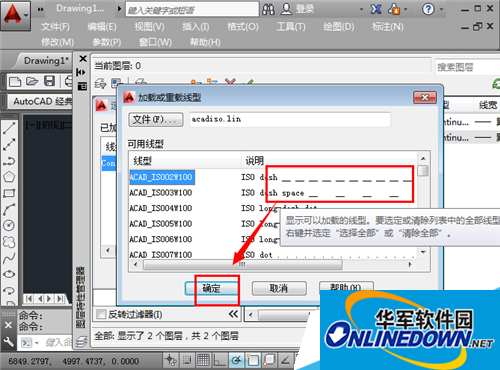Select the Circle tool
The image size is (500, 370).
tap(9, 226)
